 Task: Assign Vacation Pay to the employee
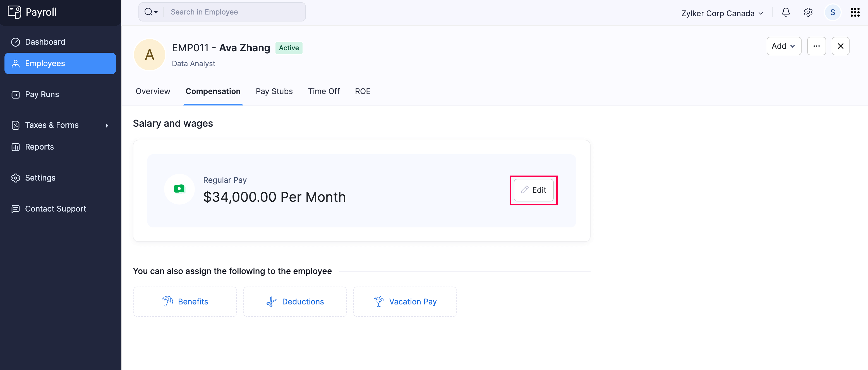(x=404, y=301)
